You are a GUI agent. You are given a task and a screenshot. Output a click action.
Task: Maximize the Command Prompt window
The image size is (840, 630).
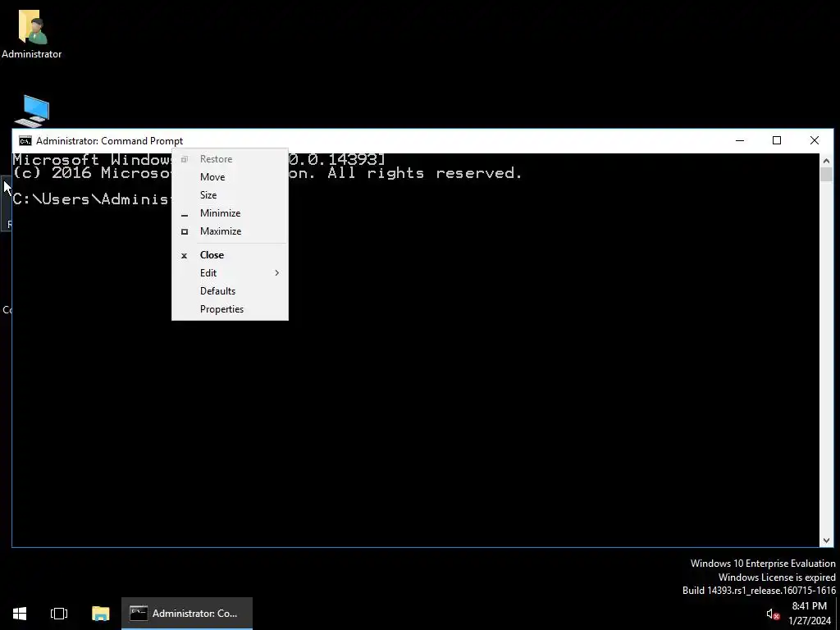777,141
